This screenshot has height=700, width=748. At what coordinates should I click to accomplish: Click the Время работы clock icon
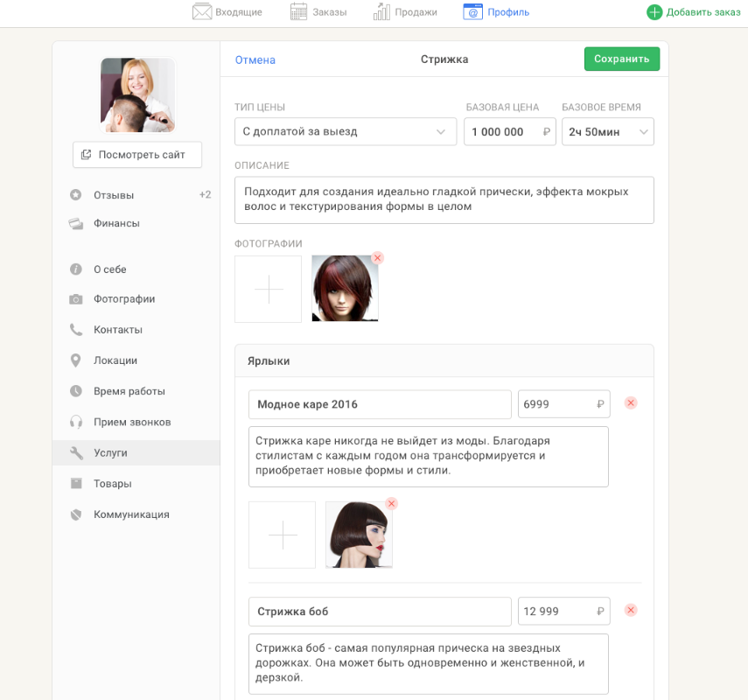click(75, 391)
